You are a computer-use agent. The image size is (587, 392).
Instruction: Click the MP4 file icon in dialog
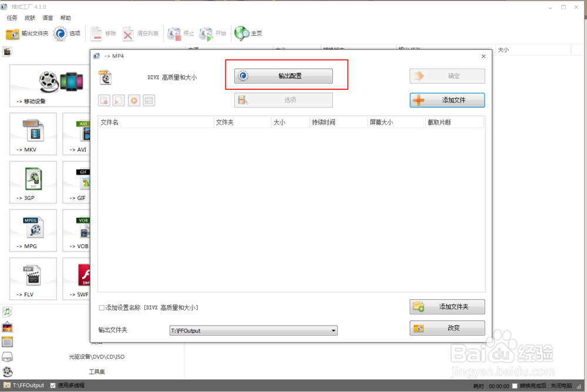point(105,77)
